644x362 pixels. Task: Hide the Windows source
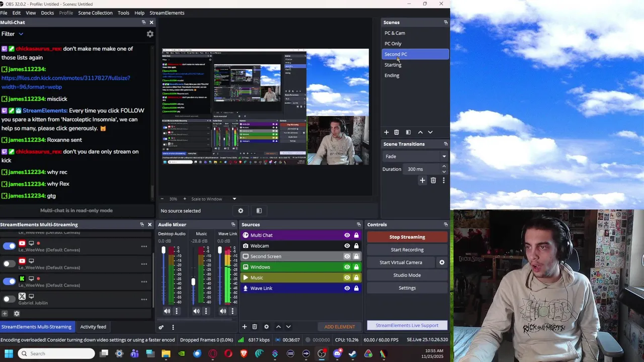coord(347,267)
